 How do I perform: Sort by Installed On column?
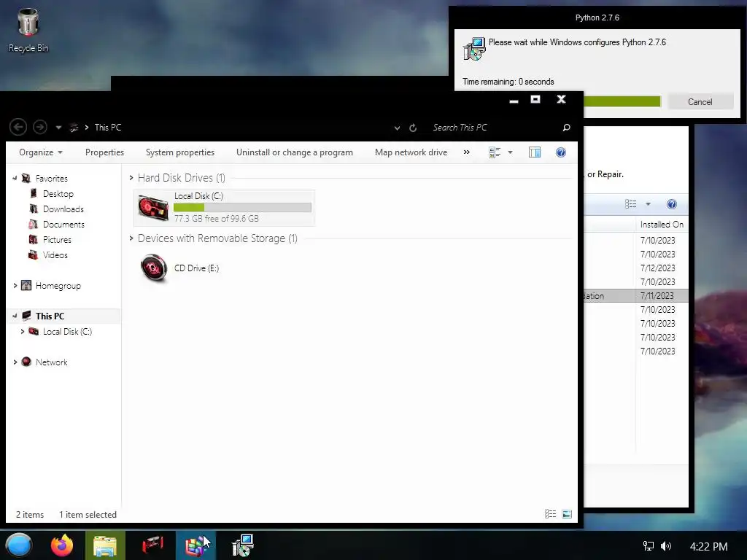tap(662, 225)
